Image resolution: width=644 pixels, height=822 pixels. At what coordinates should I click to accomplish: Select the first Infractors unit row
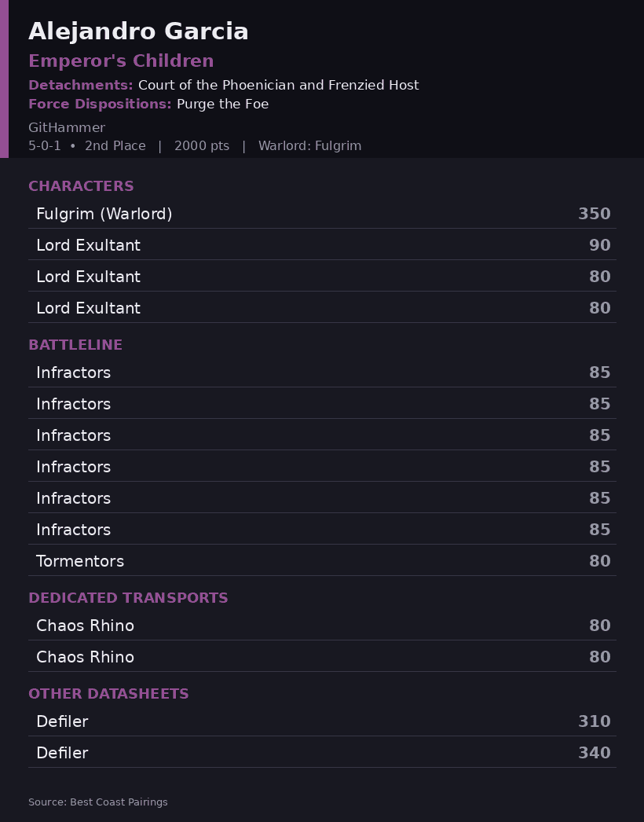pyautogui.click(x=322, y=372)
